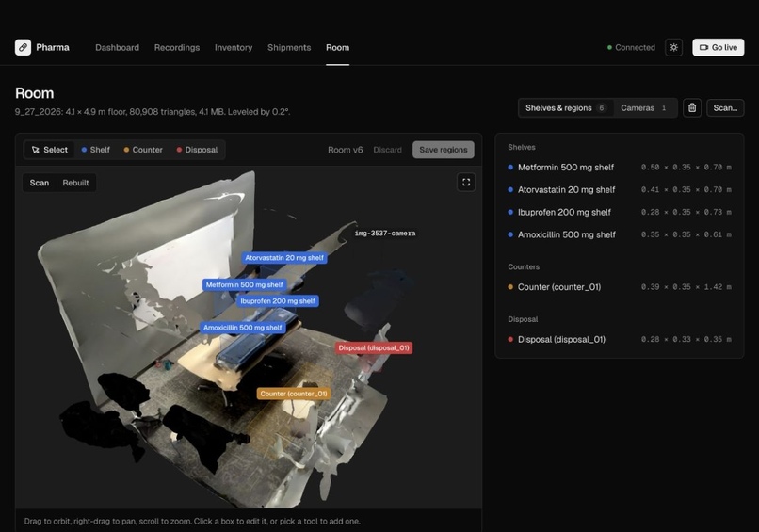The image size is (759, 532).
Task: Select Counter (counter_01) in list
Action: pyautogui.click(x=620, y=287)
